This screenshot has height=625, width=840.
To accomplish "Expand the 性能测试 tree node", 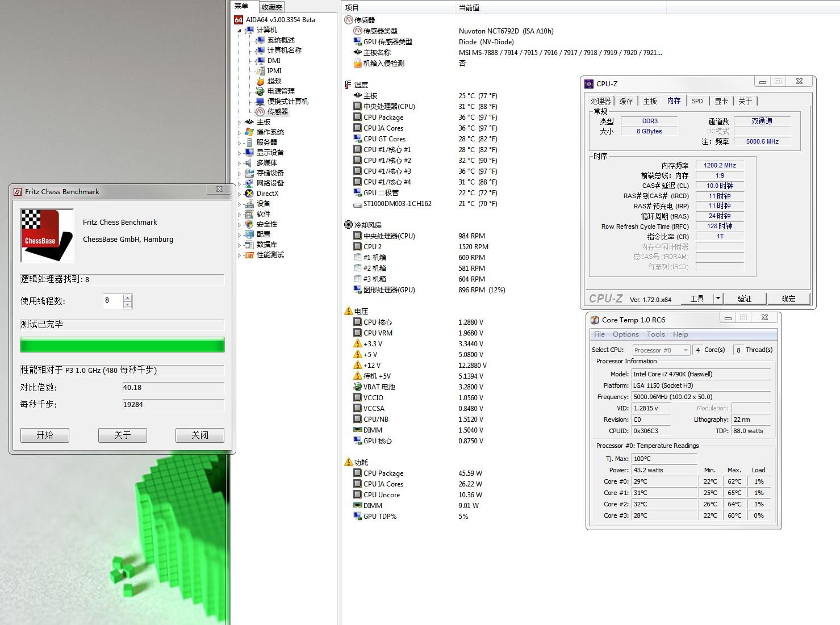I will 240,255.
